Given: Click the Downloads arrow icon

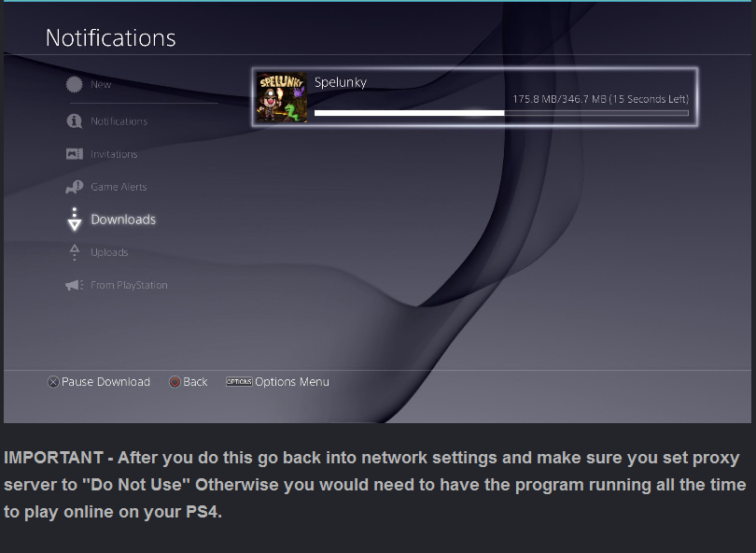Looking at the screenshot, I should point(75,220).
